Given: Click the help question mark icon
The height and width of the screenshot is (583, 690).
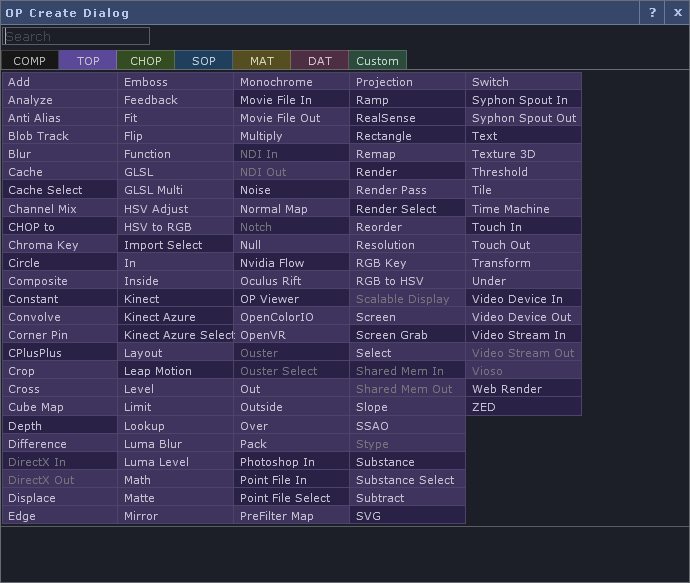Looking at the screenshot, I should coord(653,12).
